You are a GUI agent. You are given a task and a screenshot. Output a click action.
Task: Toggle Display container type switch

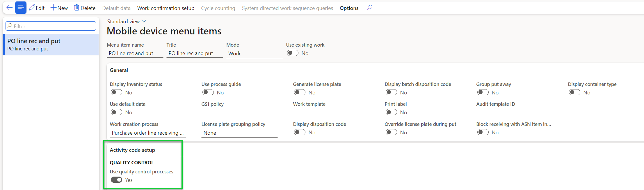tap(574, 92)
